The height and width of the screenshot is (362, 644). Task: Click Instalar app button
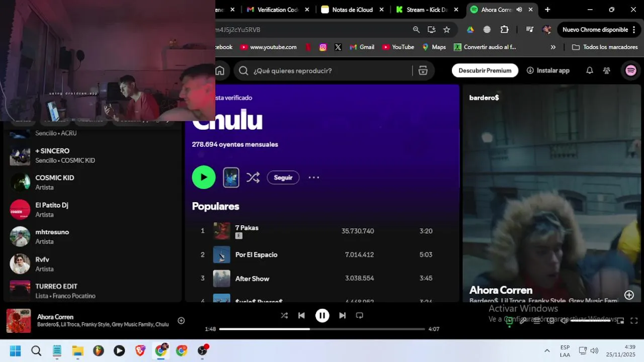tap(548, 70)
